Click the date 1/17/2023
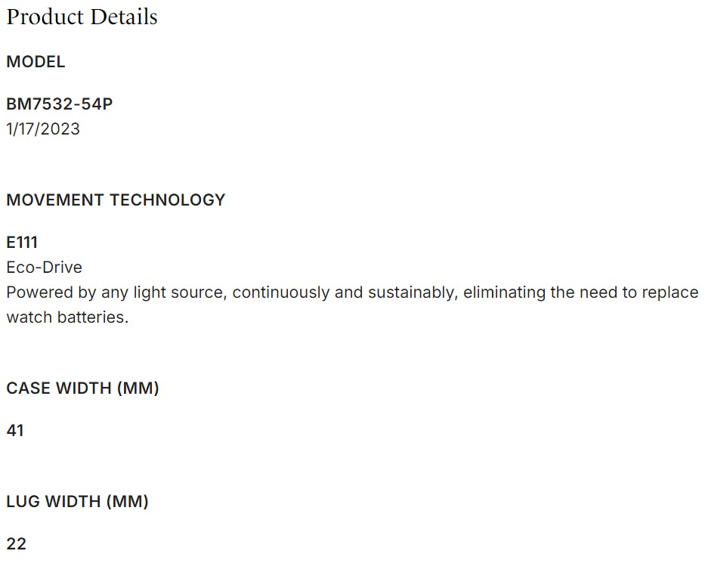Image resolution: width=708 pixels, height=588 pixels. click(43, 129)
